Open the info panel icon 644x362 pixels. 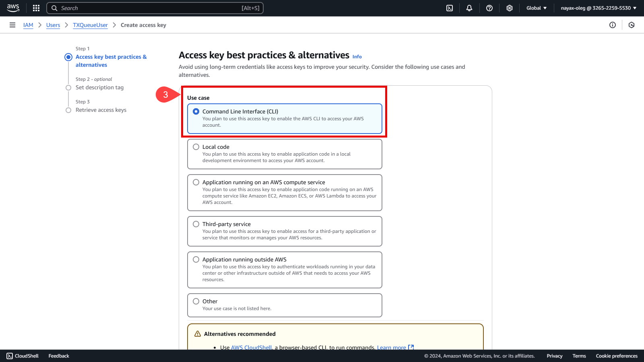(613, 25)
